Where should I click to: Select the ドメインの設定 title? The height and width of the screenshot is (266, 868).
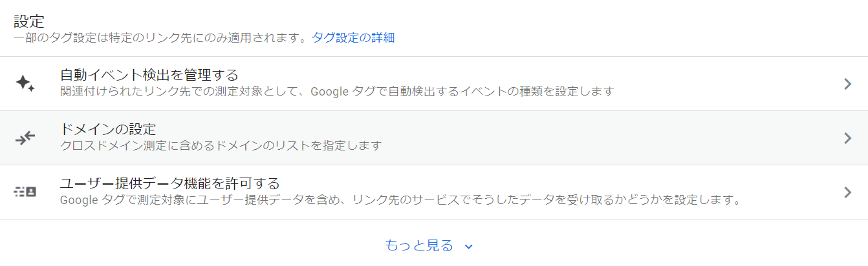[x=108, y=129]
